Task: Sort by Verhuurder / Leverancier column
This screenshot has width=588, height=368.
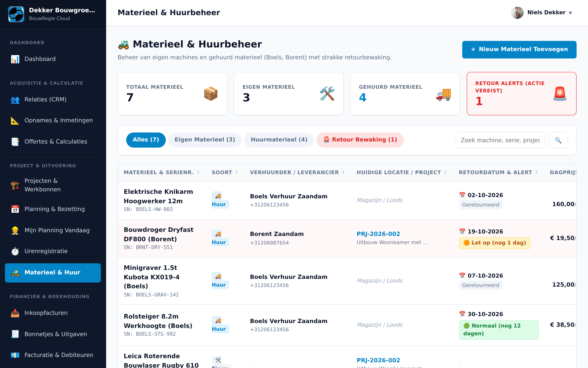Action: (297, 173)
